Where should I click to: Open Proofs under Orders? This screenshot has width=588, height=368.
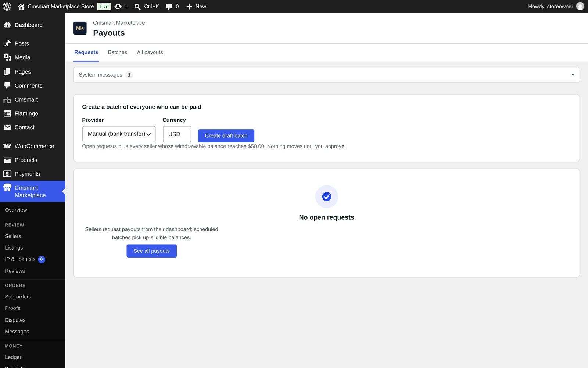tap(12, 308)
